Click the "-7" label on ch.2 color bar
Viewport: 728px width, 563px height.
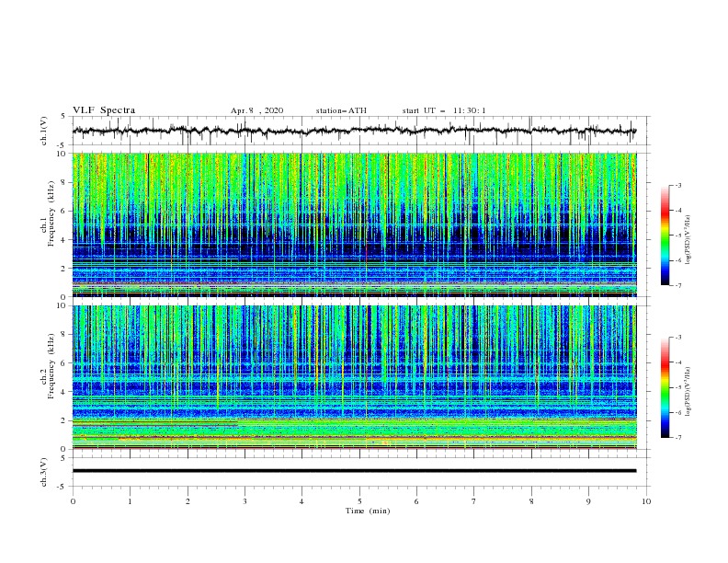tap(677, 438)
